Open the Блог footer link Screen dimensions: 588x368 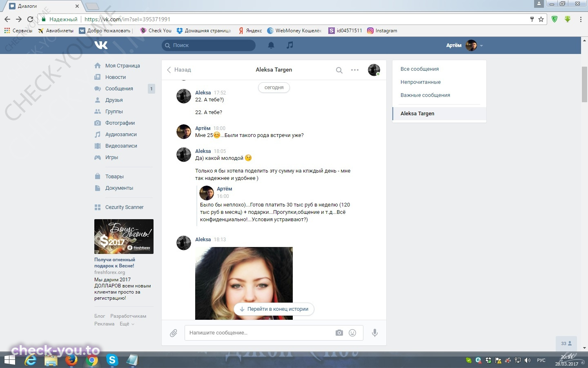[100, 316]
